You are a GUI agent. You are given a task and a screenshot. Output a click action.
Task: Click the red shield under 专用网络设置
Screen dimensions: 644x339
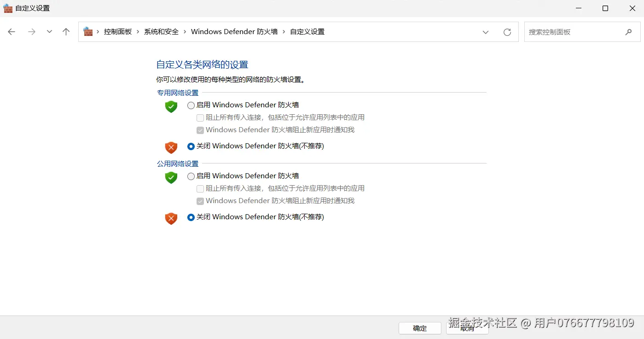click(x=171, y=147)
